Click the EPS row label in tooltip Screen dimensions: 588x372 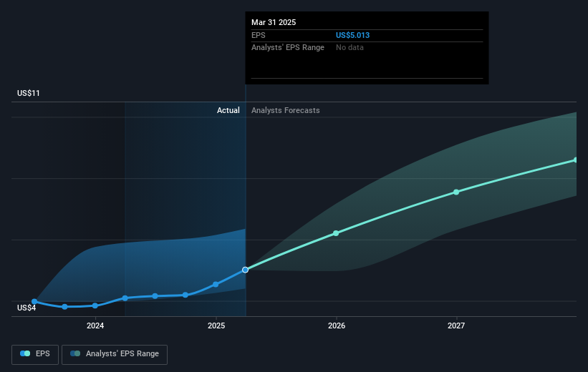[x=259, y=35]
